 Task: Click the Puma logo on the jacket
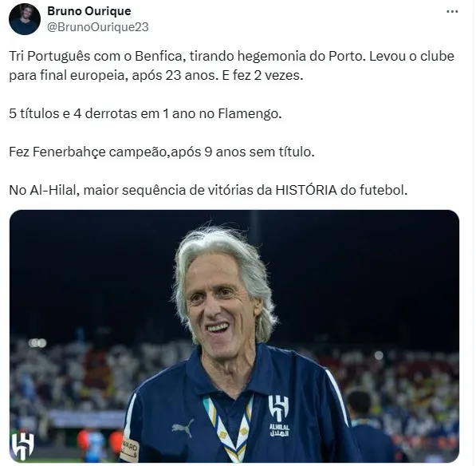coord(183,428)
